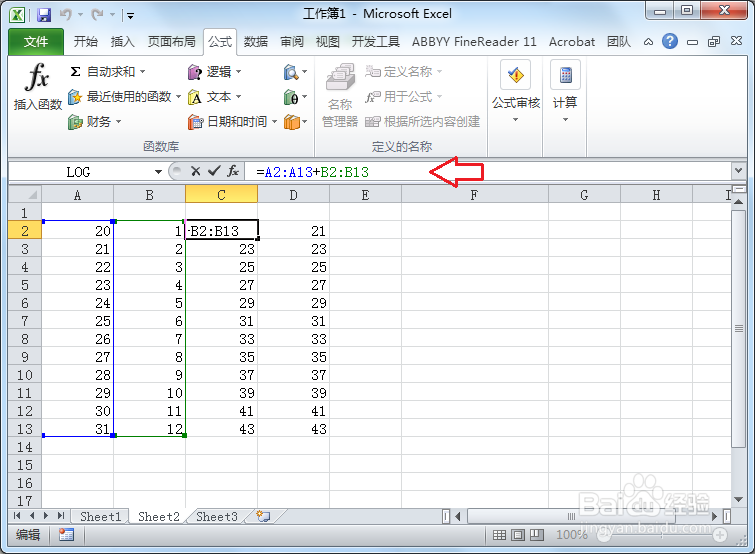Image resolution: width=755 pixels, height=554 pixels.
Task: Click the Select All corner button
Action: 25,195
